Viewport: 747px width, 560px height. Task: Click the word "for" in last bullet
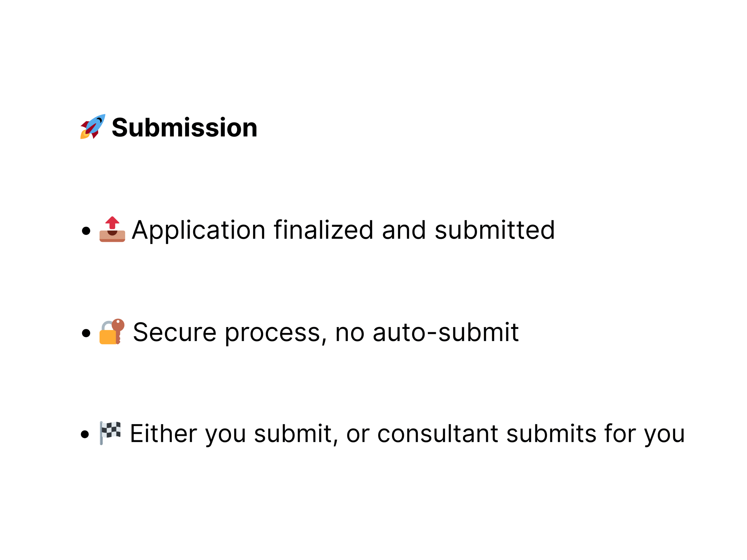click(x=620, y=433)
